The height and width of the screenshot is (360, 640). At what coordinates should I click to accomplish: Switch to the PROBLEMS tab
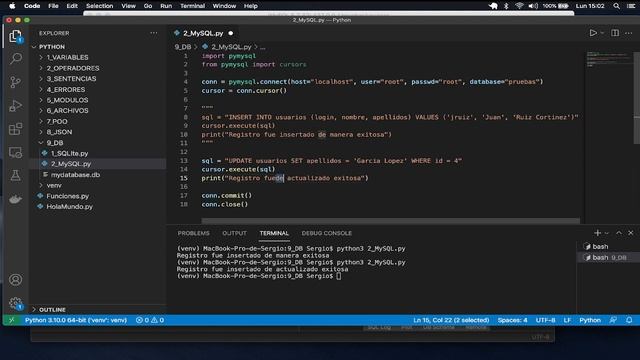193,233
